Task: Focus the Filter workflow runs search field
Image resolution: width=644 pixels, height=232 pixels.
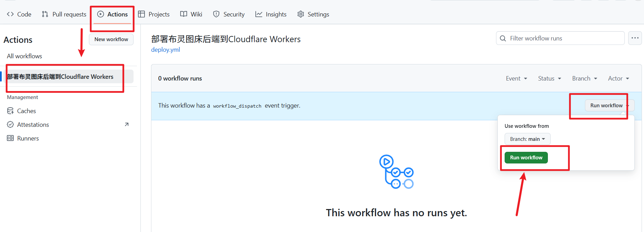Action: coord(563,38)
